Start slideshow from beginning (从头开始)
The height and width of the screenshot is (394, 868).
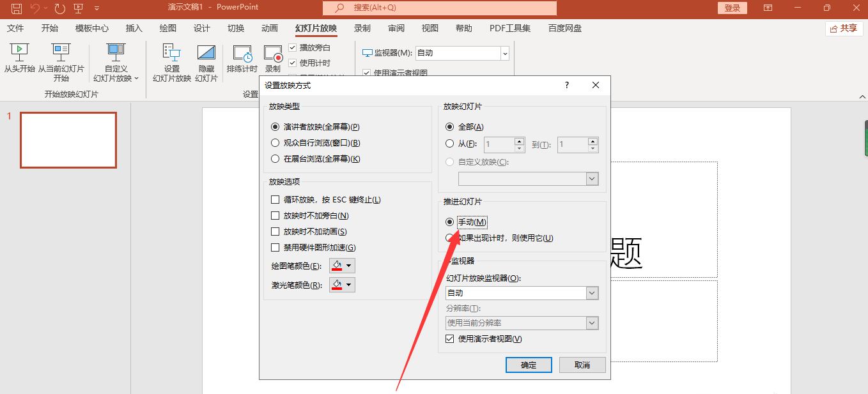click(x=19, y=61)
